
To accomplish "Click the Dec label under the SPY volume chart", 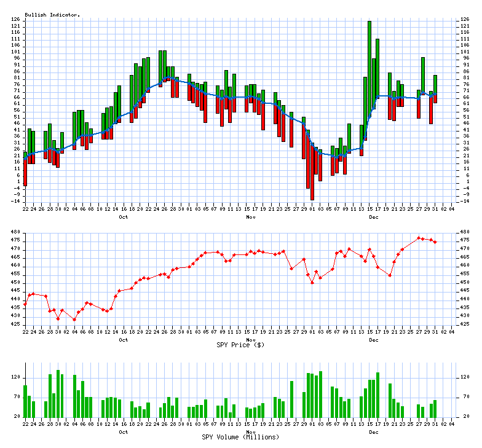I will (x=374, y=432).
